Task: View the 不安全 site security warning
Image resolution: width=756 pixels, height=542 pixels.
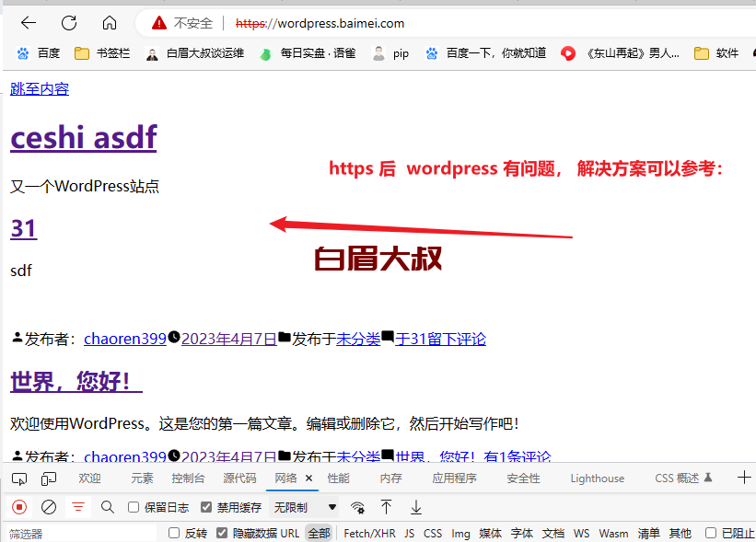Action: (182, 23)
